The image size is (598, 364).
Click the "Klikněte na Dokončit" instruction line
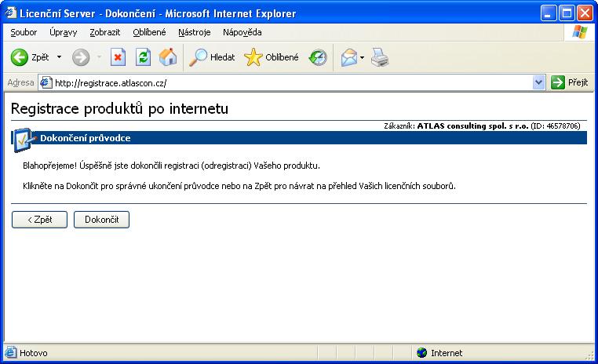pyautogui.click(x=239, y=186)
